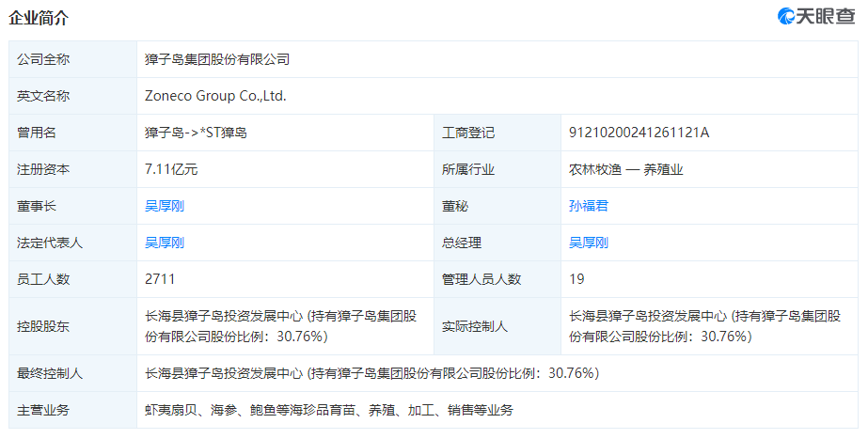Open chairman 吴厚刚's profile link in 董事长 row

[x=165, y=206]
